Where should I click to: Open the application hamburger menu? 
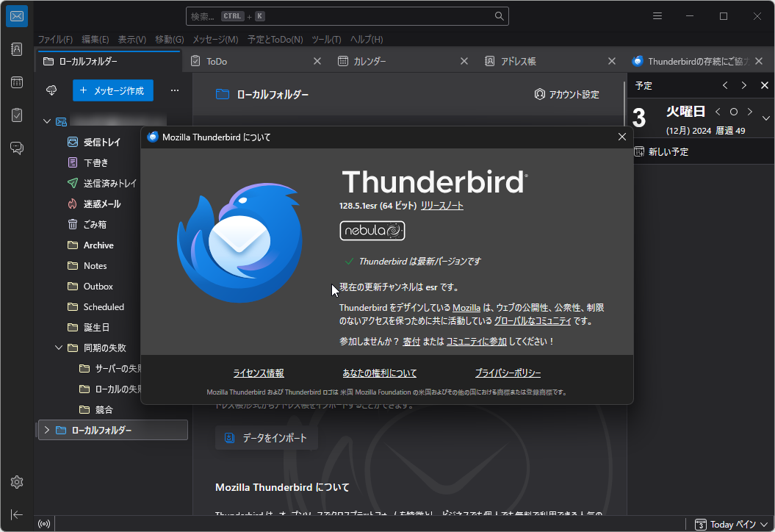[657, 15]
